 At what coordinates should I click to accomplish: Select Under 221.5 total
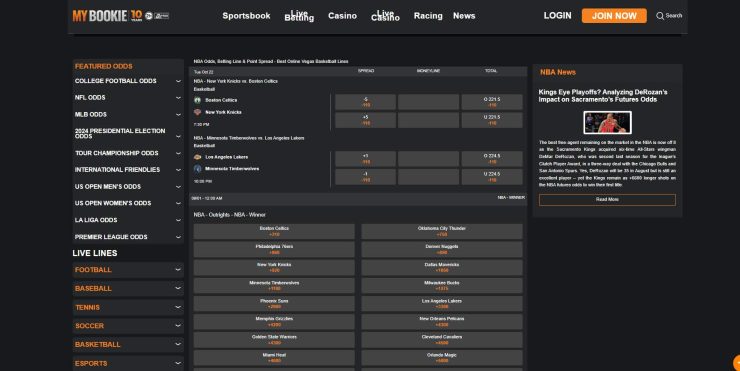492,120
